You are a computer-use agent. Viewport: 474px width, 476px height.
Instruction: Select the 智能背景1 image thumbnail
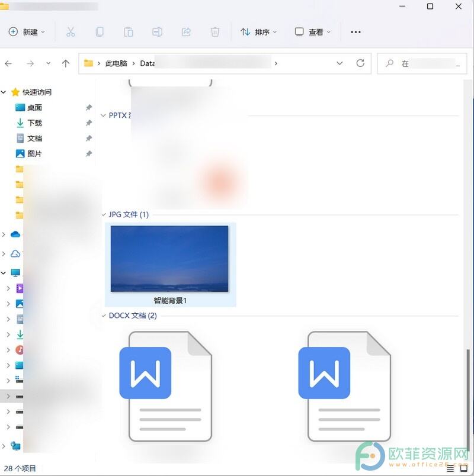pyautogui.click(x=169, y=259)
